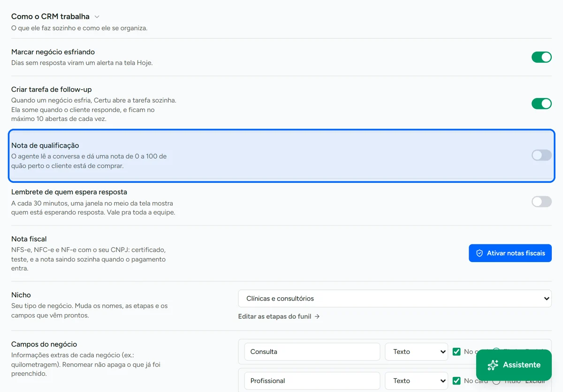Uncheck 'No card' for the Profissional field
Viewport: 563px width, 392px height.
456,381
